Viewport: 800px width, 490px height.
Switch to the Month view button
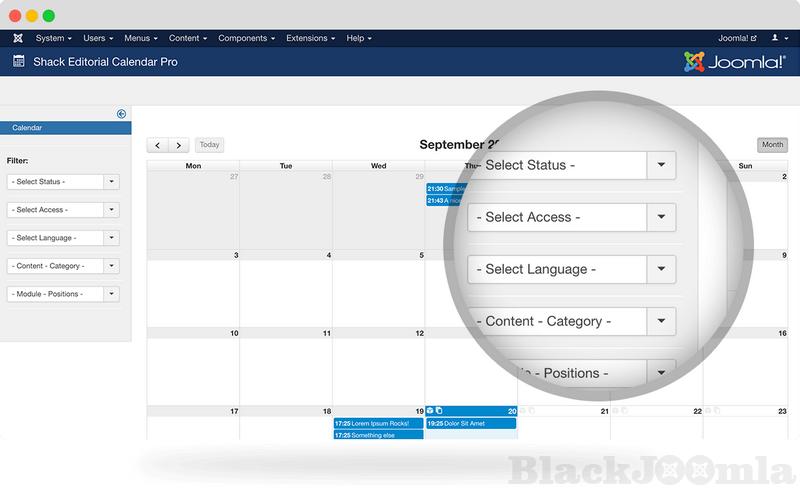[x=772, y=145]
